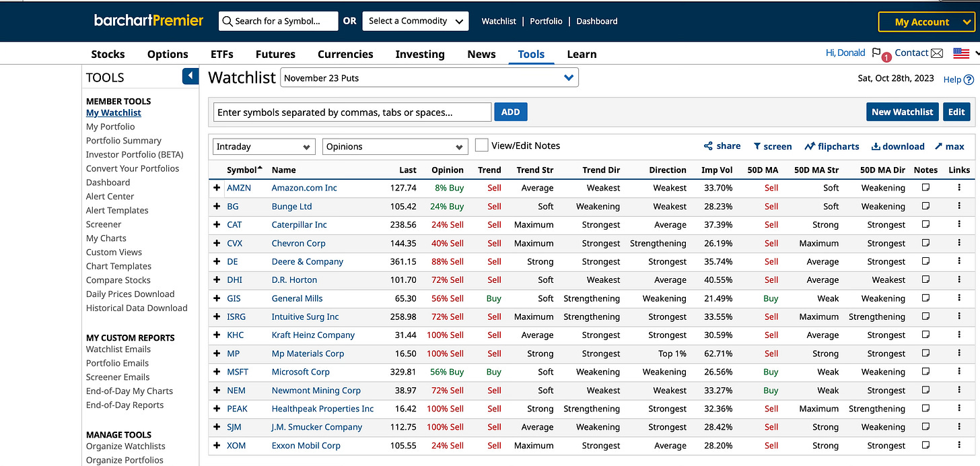
Task: Click the flag notification icon
Action: tap(876, 53)
